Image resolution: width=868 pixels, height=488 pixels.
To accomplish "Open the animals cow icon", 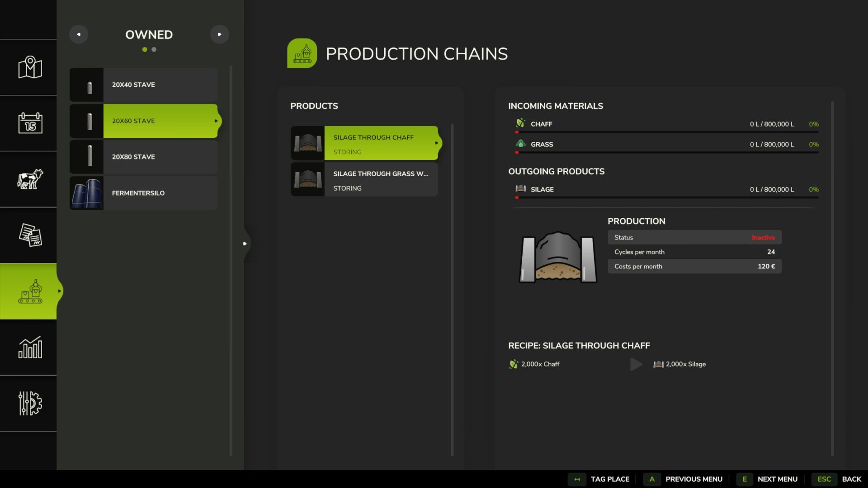I will (30, 179).
